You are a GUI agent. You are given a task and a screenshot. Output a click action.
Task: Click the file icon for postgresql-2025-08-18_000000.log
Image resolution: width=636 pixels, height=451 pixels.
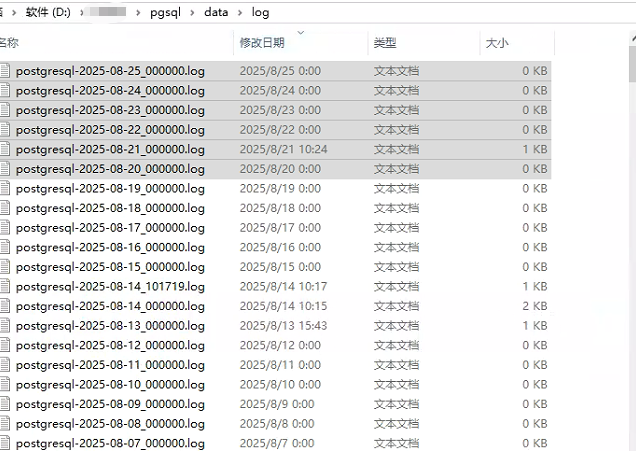(x=4, y=208)
